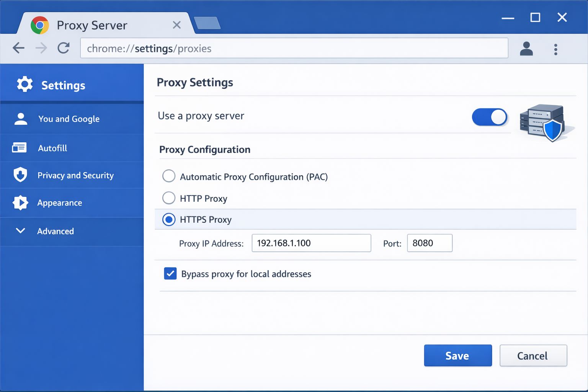Close the Proxy Server tab

(176, 25)
